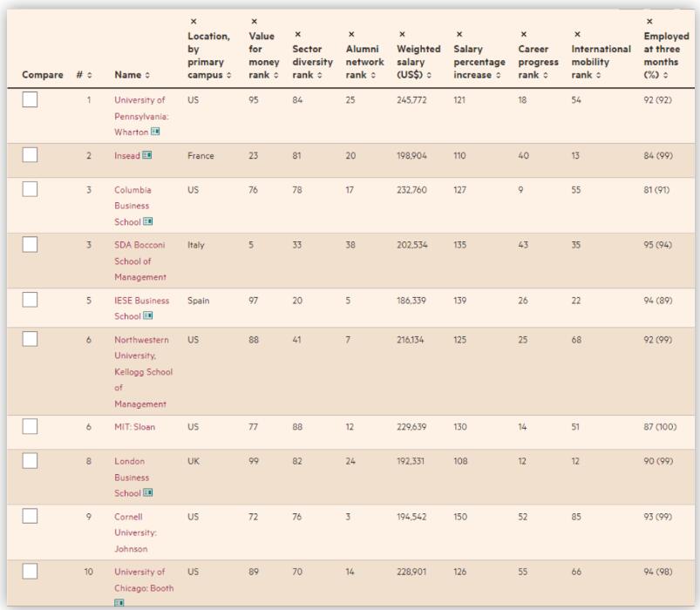Sort by International mobility rank arrows
700x610 pixels.
click(x=598, y=75)
